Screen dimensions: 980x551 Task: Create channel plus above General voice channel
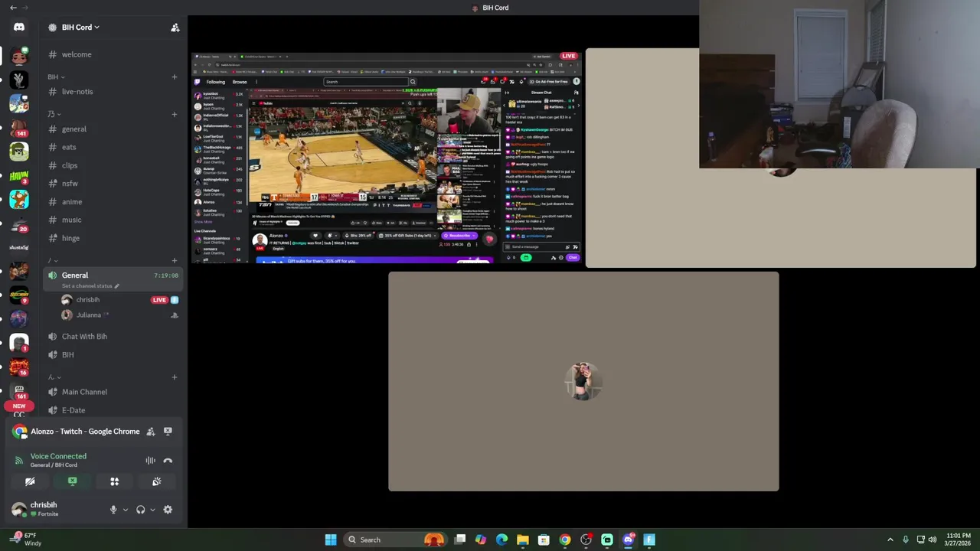[x=175, y=260]
